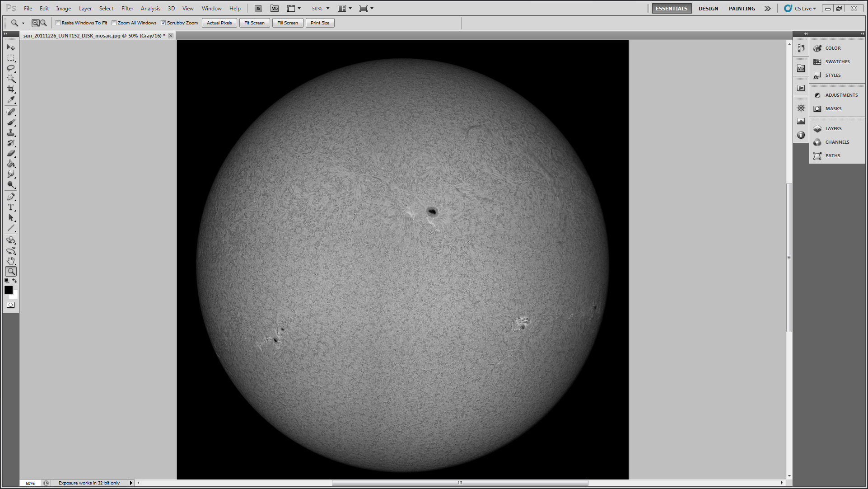Open the 50% zoom level dropdown
Screen dimensions: 868x489
tap(328, 9)
